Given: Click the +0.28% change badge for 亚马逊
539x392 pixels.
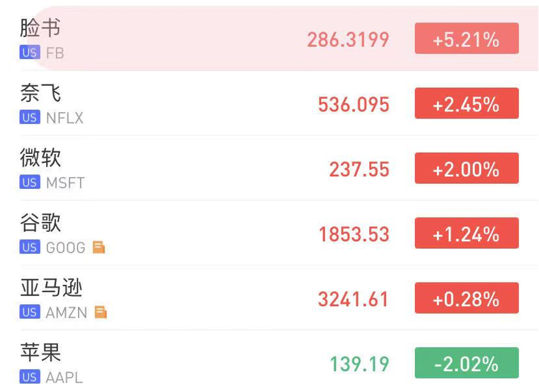Looking at the screenshot, I should pos(466,298).
